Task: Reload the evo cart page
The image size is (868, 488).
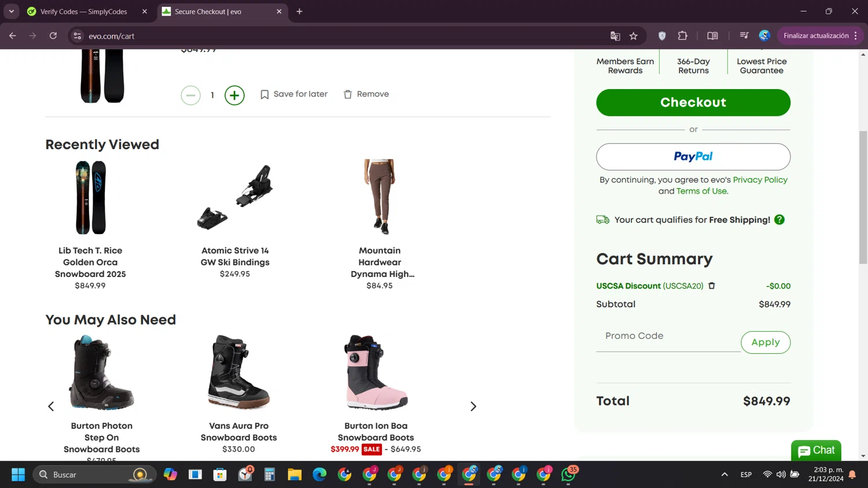Action: [53, 36]
